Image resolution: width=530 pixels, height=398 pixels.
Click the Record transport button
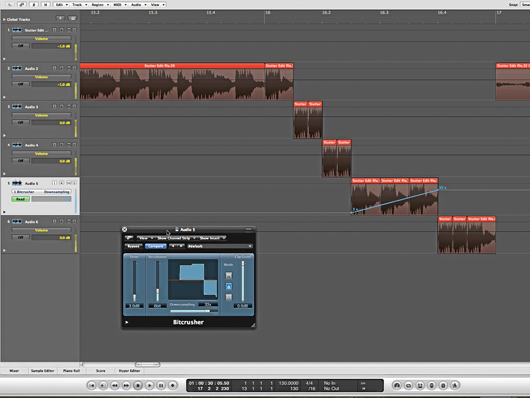coord(173,385)
